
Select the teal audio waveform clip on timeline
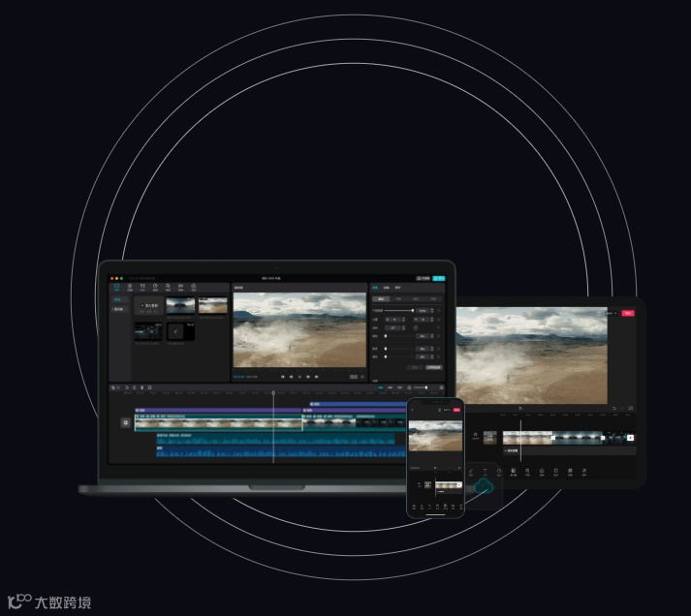[275, 438]
